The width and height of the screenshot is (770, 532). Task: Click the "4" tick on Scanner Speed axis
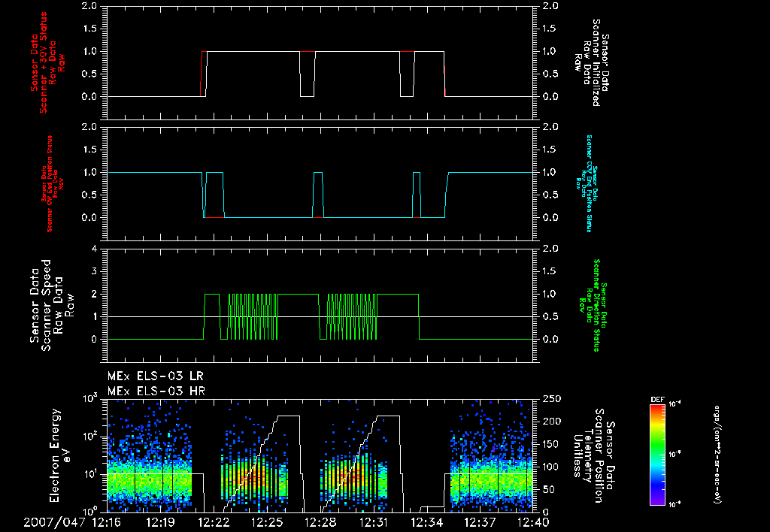[94, 249]
